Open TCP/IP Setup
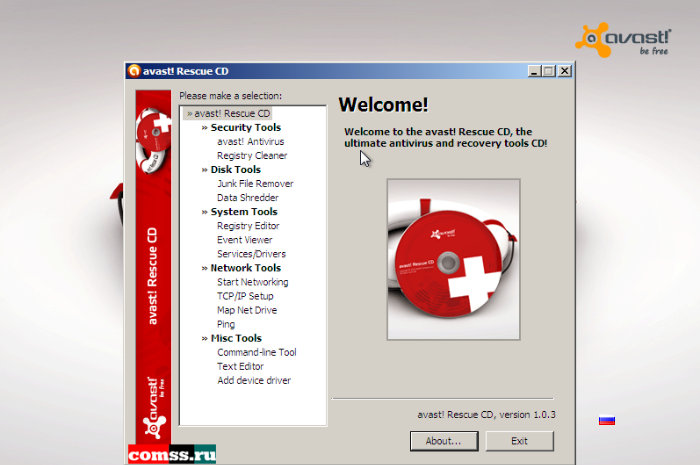The height and width of the screenshot is (465, 700). point(245,296)
